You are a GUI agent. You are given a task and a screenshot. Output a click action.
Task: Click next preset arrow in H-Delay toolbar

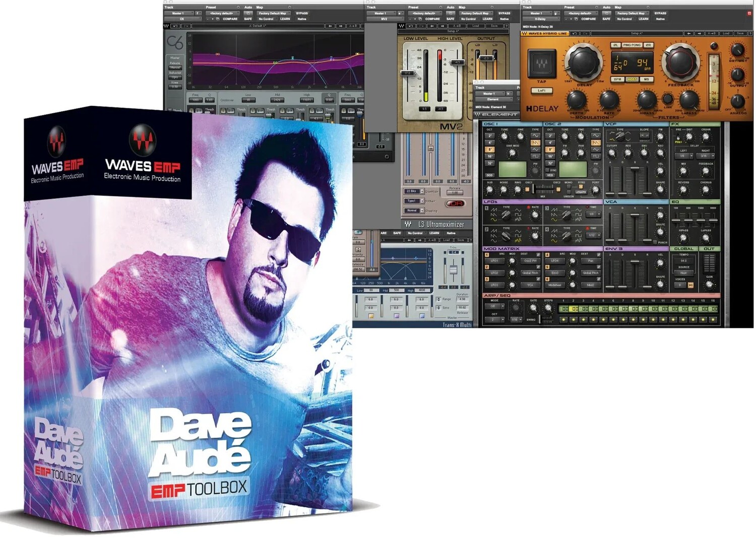[x=701, y=33]
